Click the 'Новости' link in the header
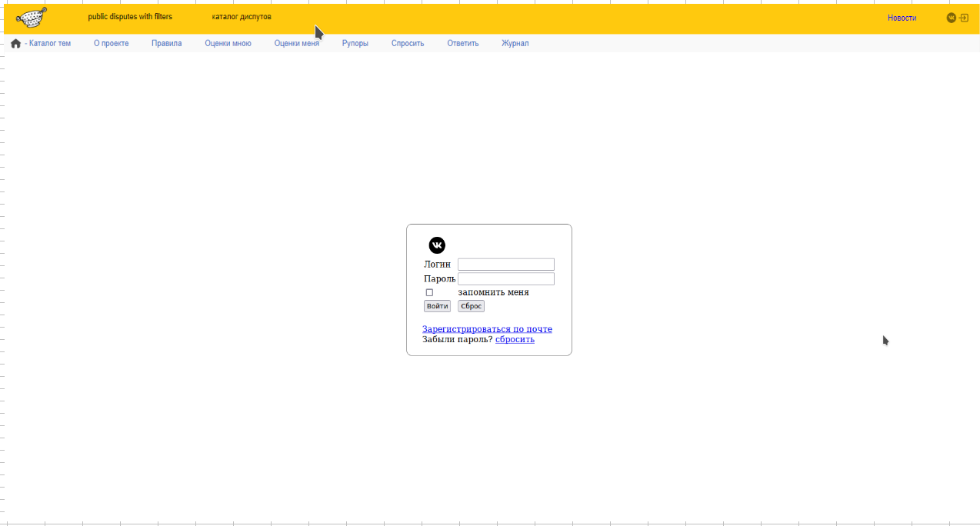This screenshot has height=526, width=980. tap(902, 18)
